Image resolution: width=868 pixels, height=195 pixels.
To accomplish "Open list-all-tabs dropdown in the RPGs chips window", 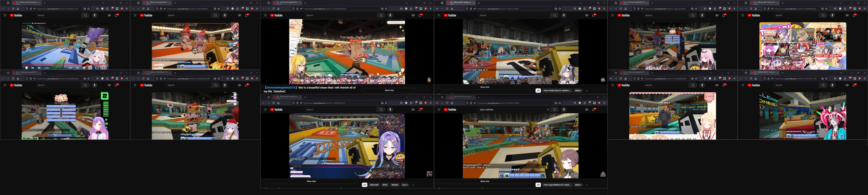I will coord(407,97).
